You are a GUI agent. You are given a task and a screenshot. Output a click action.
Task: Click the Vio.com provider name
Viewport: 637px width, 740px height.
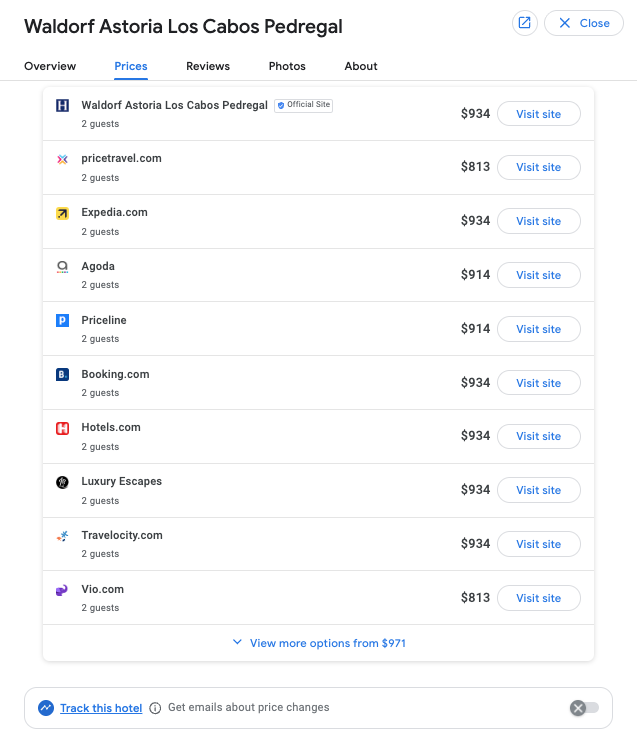(x=102, y=589)
